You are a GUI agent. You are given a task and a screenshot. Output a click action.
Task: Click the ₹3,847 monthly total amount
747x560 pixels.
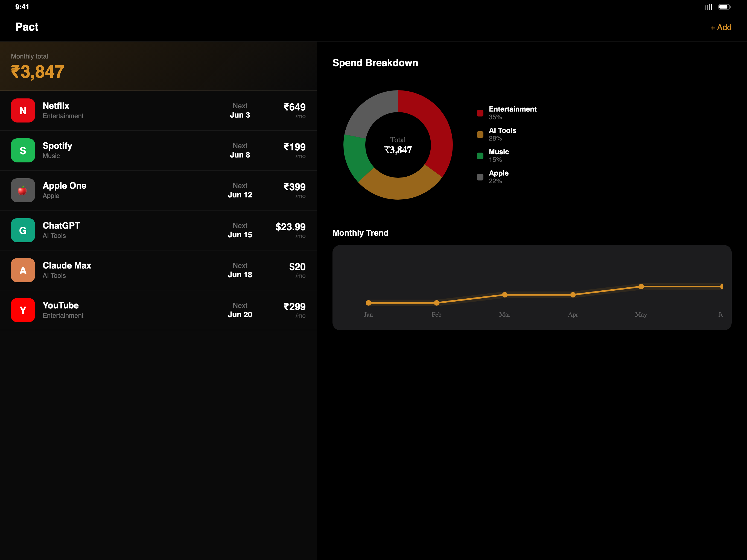(37, 72)
